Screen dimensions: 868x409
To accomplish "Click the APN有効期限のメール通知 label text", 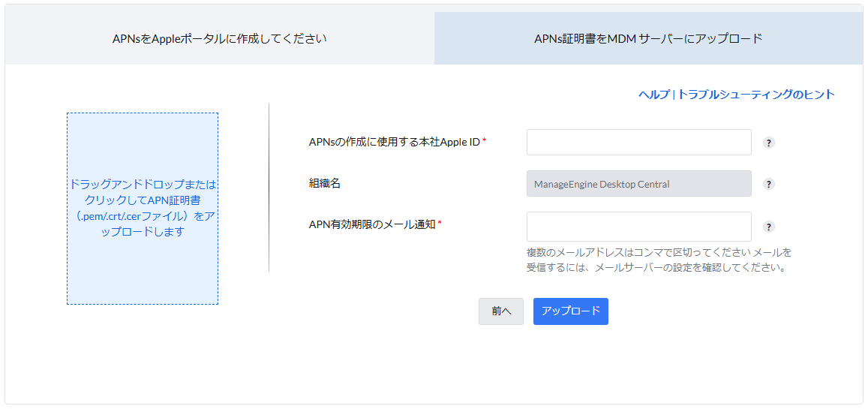I will coord(372,224).
